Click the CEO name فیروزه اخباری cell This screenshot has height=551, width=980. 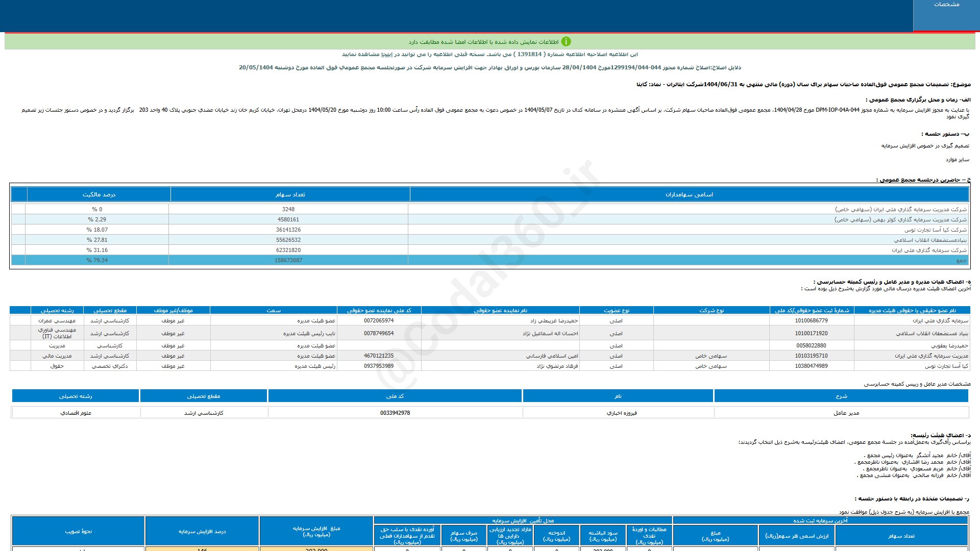(x=618, y=413)
